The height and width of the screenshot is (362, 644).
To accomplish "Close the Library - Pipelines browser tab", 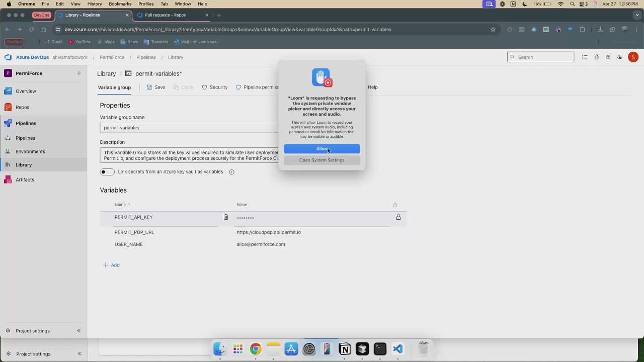I will 127,15.
